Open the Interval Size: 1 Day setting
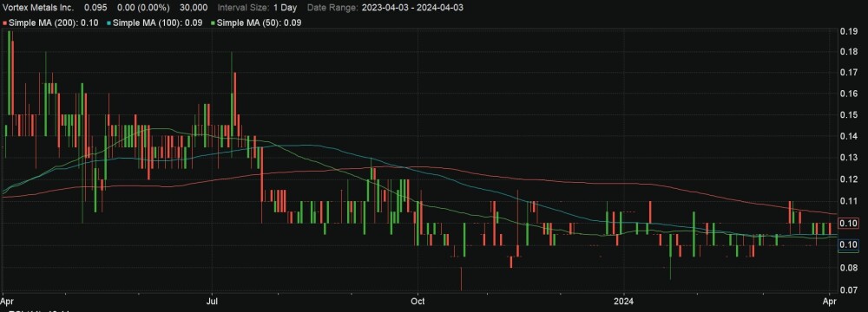 (x=258, y=8)
